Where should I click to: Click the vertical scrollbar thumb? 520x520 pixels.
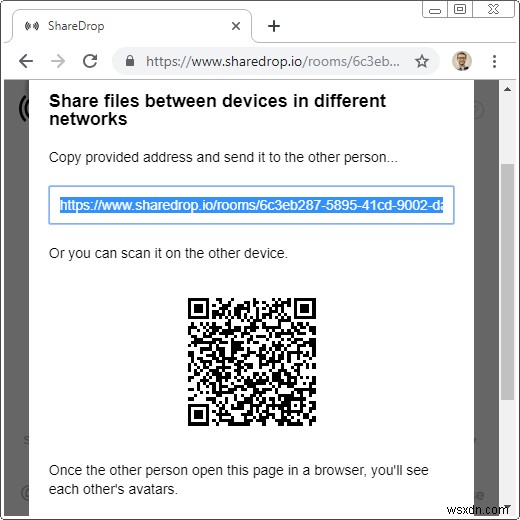pyautogui.click(x=507, y=282)
